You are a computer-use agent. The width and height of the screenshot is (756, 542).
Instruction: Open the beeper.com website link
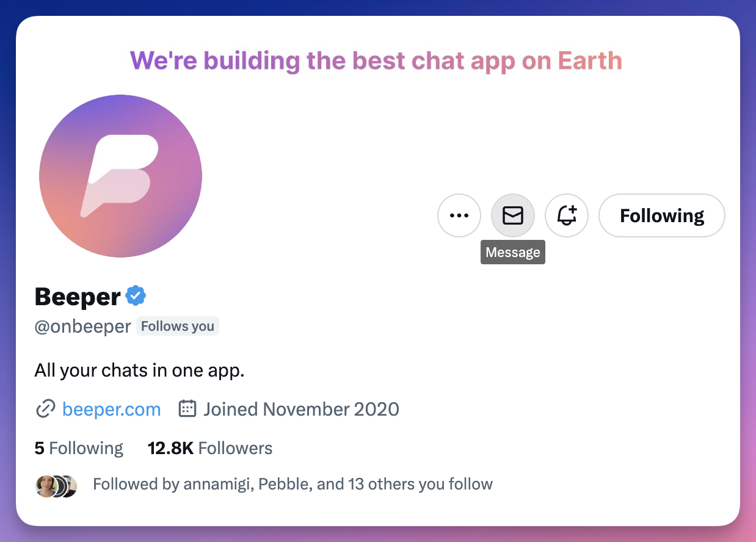tap(112, 409)
